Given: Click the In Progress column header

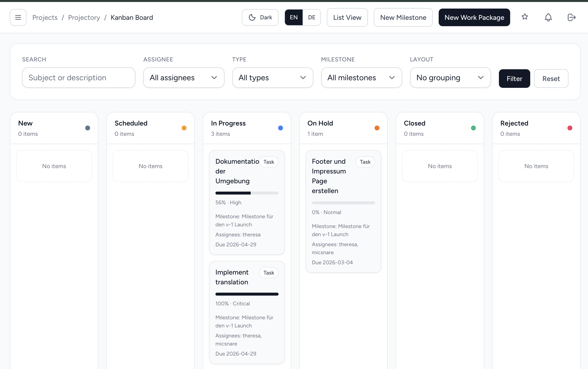Looking at the screenshot, I should pos(247,128).
